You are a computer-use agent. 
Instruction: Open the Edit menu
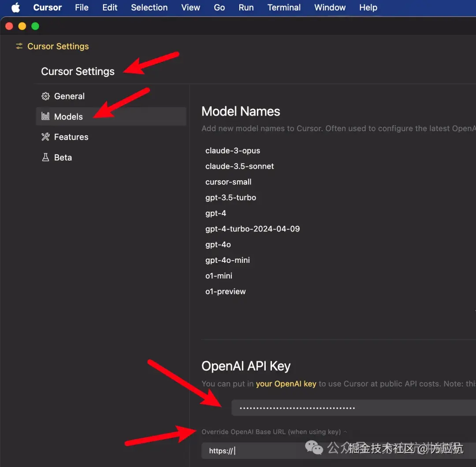(x=110, y=7)
